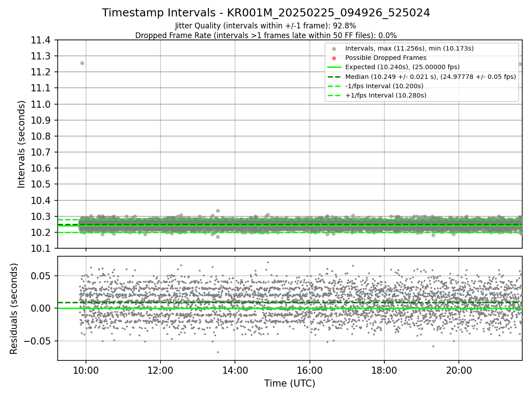Click legend entry 'Possible Dropped Frames'
The image size is (532, 399).
click(386, 58)
